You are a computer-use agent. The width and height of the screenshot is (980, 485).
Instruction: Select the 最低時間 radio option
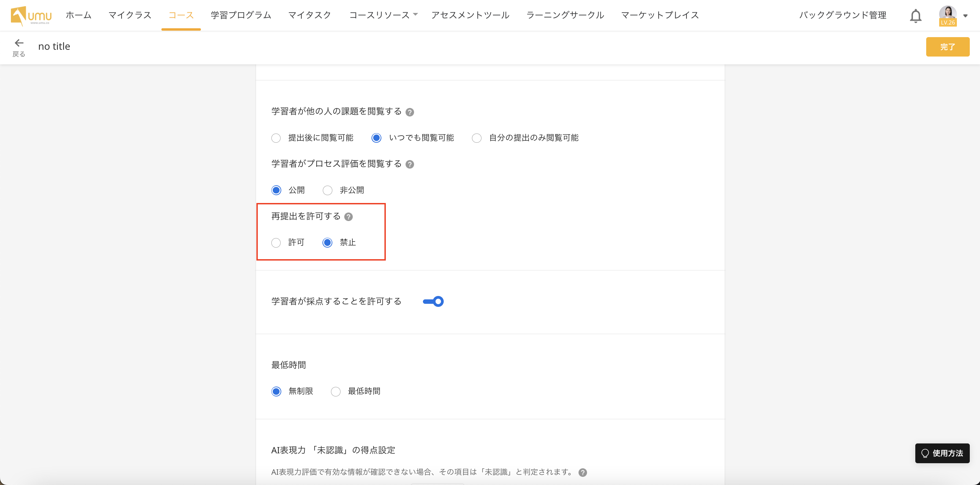pyautogui.click(x=335, y=391)
